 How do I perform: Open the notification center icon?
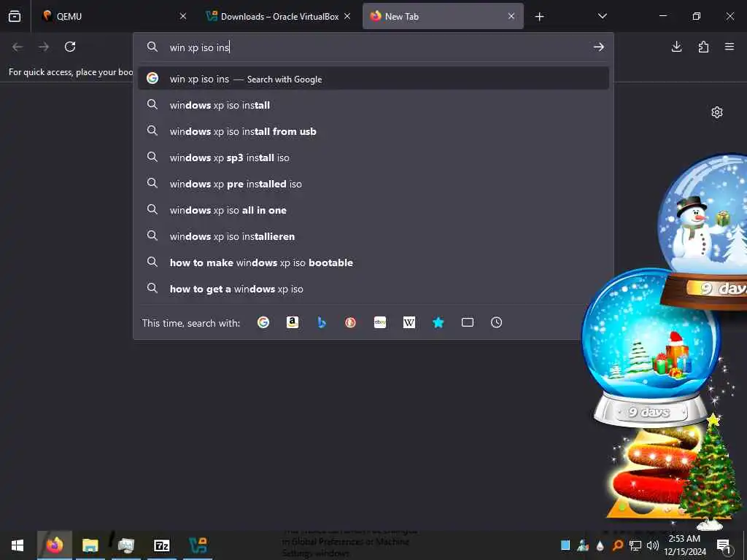coord(724,545)
